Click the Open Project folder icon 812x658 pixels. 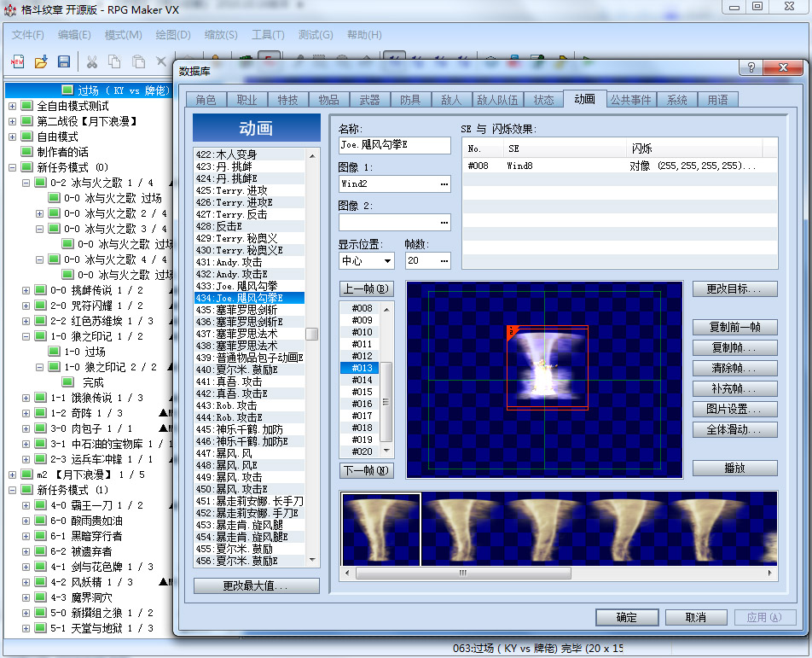pyautogui.click(x=41, y=61)
